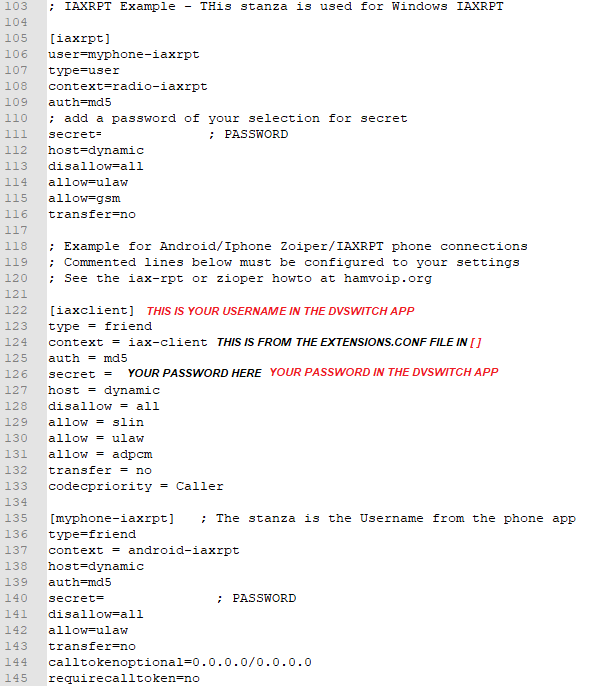Click the allow = adpcm line

(101, 455)
